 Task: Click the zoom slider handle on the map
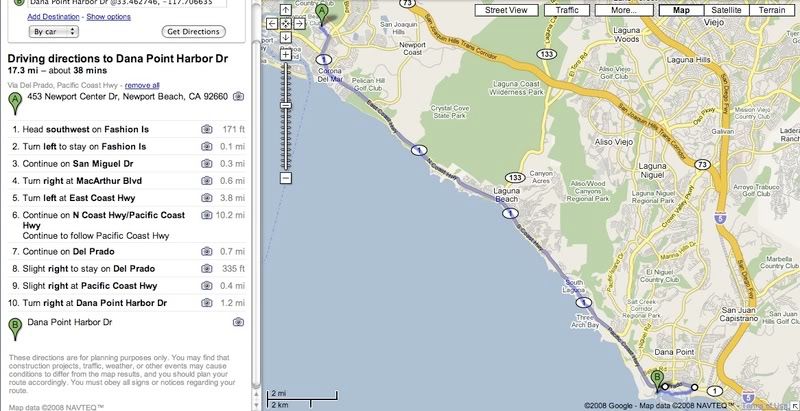coord(286,106)
